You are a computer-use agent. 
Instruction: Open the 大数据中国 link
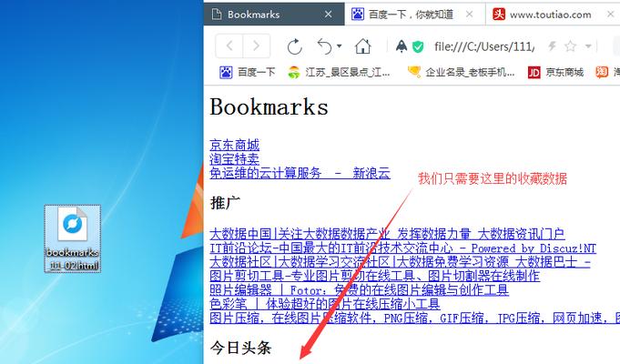(x=387, y=234)
